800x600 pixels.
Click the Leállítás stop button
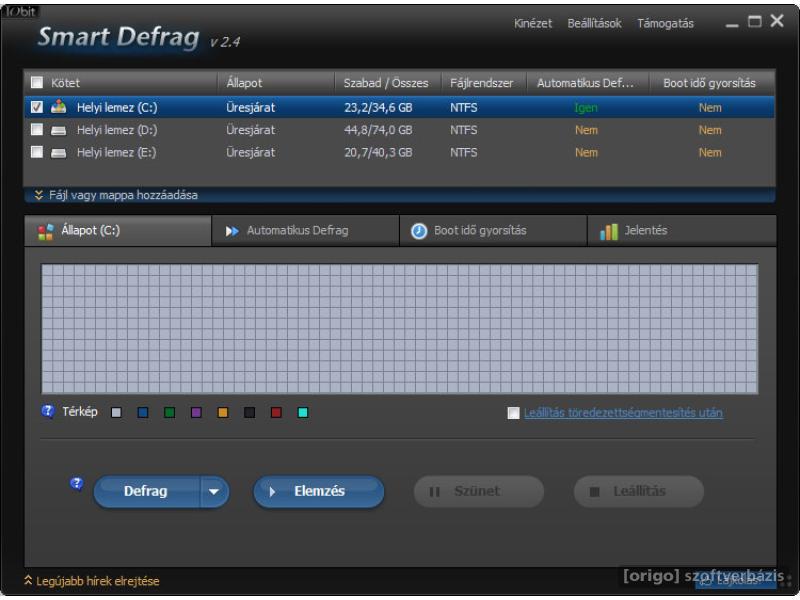(639, 492)
